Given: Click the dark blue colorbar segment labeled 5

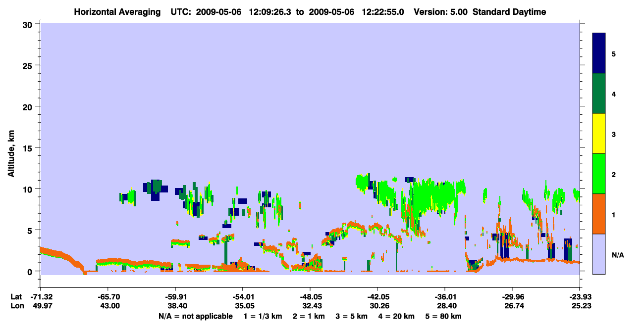Looking at the screenshot, I should point(599,53).
